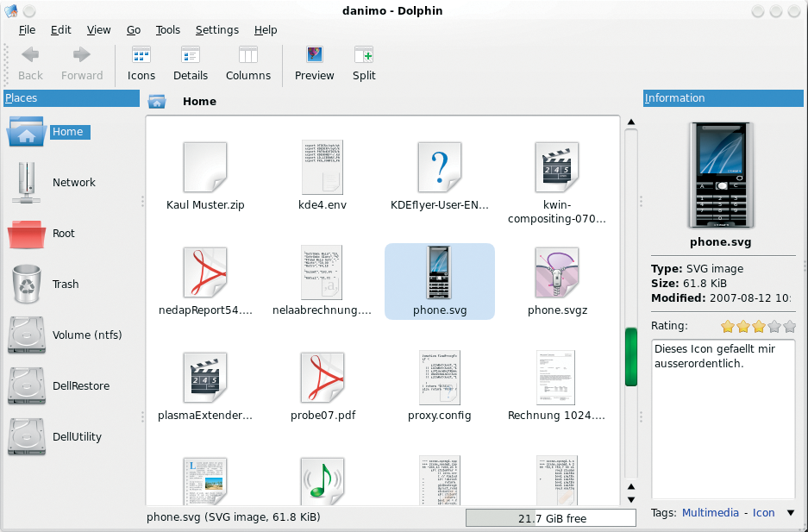The width and height of the screenshot is (808, 532).
Task: Set rating to five stars
Action: (789, 326)
